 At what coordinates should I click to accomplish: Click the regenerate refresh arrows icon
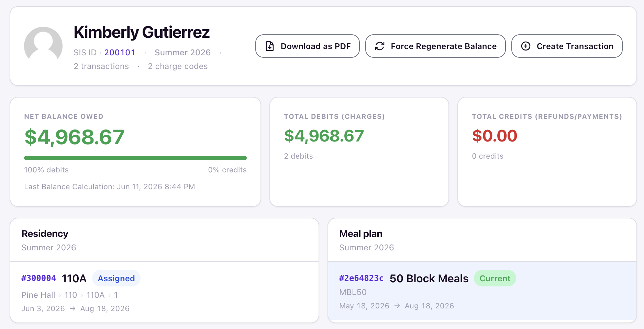(x=379, y=46)
